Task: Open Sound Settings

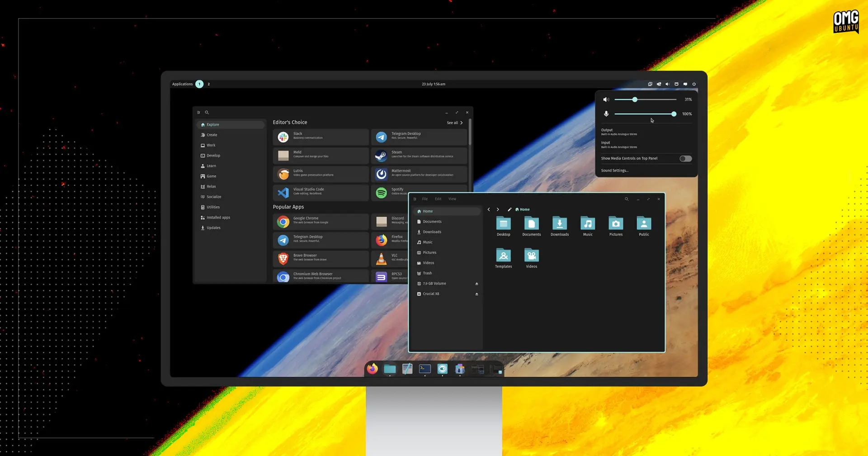Action: click(x=614, y=171)
